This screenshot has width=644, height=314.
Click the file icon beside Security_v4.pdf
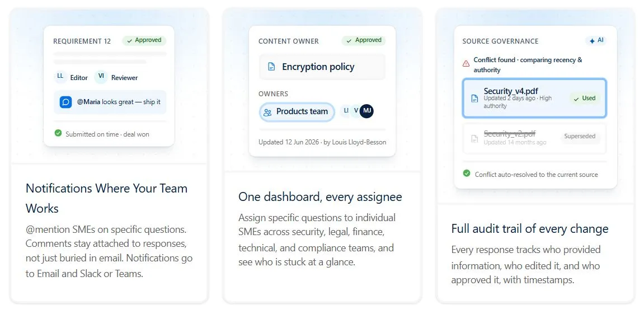(x=474, y=98)
